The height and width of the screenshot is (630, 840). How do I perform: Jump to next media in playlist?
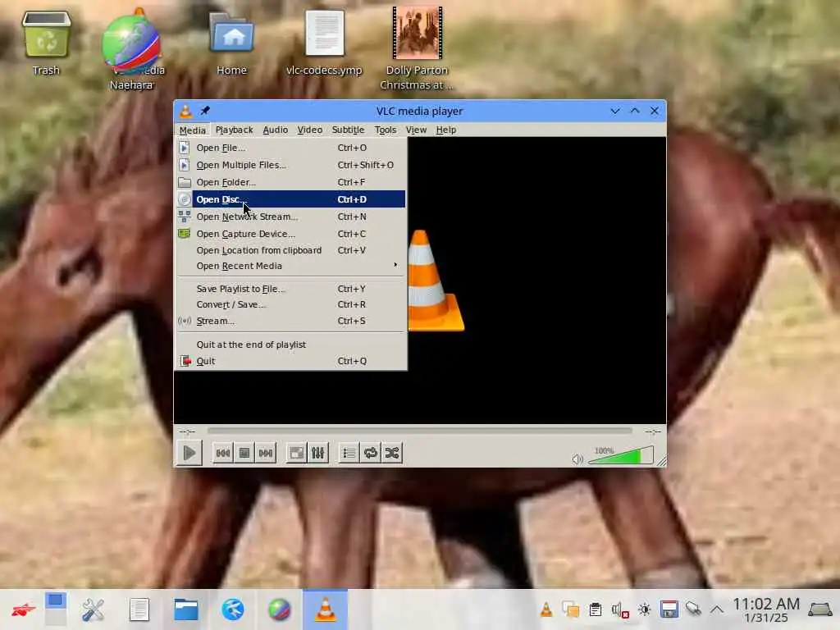click(266, 453)
